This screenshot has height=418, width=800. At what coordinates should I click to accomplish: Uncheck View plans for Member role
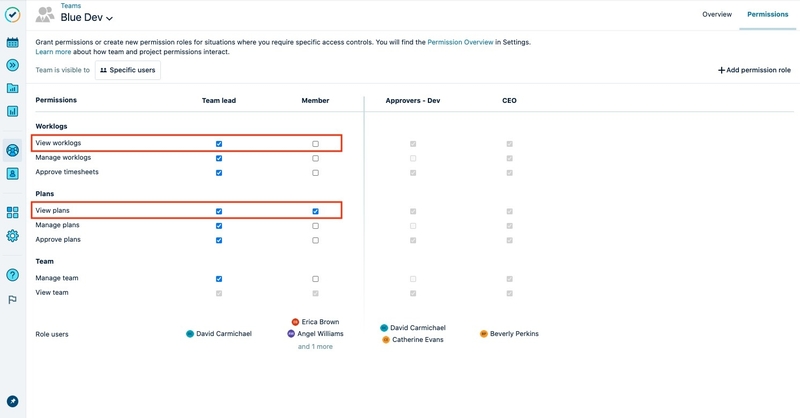click(315, 211)
